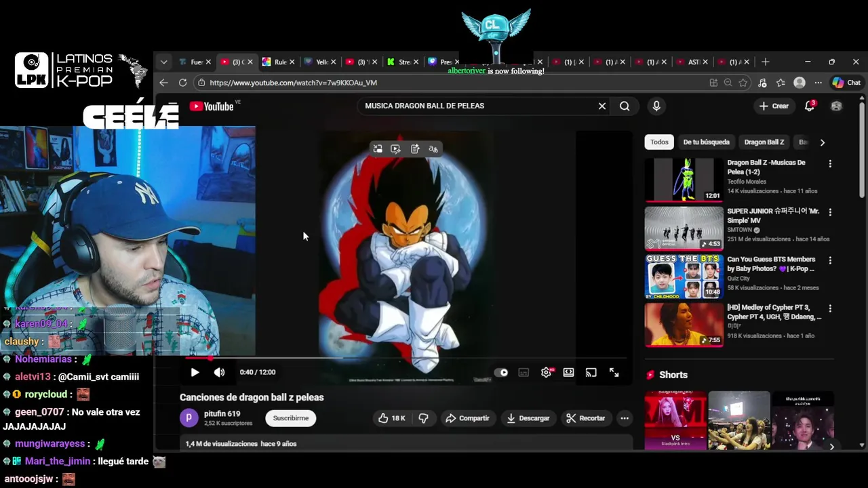Viewport: 868px width, 488px height.
Task: Select the Dragon Ball Z chip
Action: click(764, 142)
